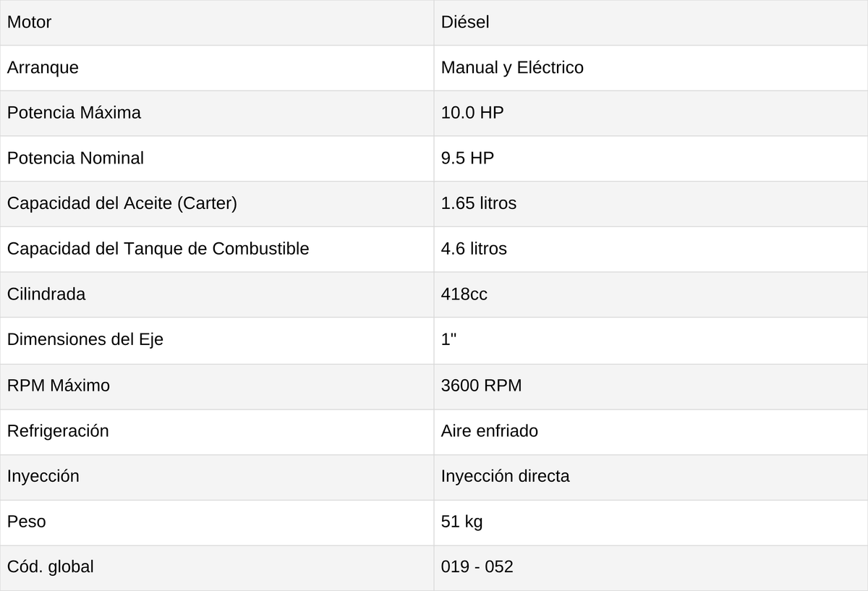The height and width of the screenshot is (591, 868).
Task: Select the 1.65 litros value
Action: [x=479, y=203]
